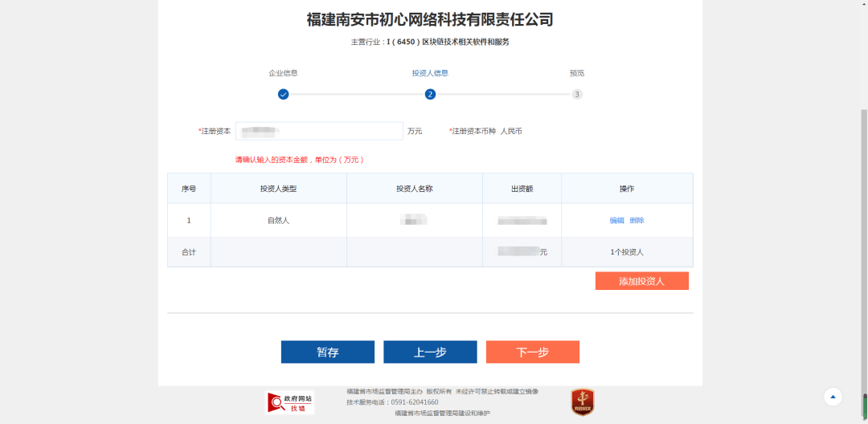Click the company title 福建南安市初心网络科技有限责任公司
Screen dimensions: 868x424
coord(430,20)
